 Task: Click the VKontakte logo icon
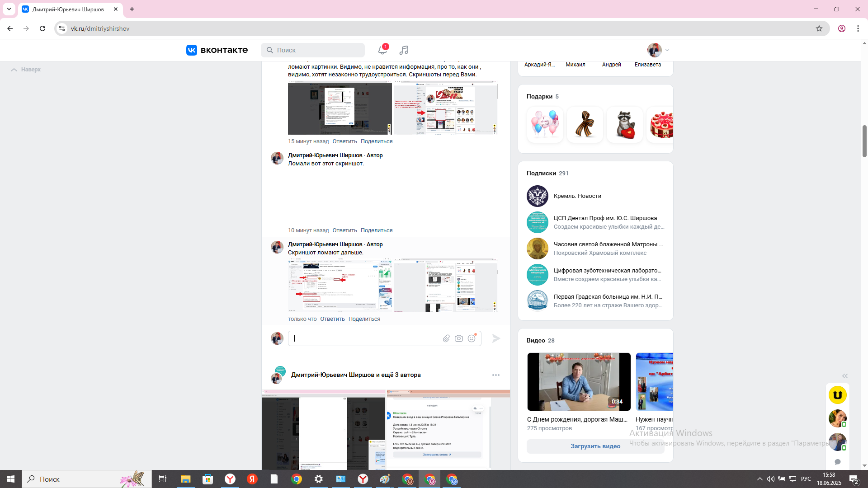click(x=192, y=50)
